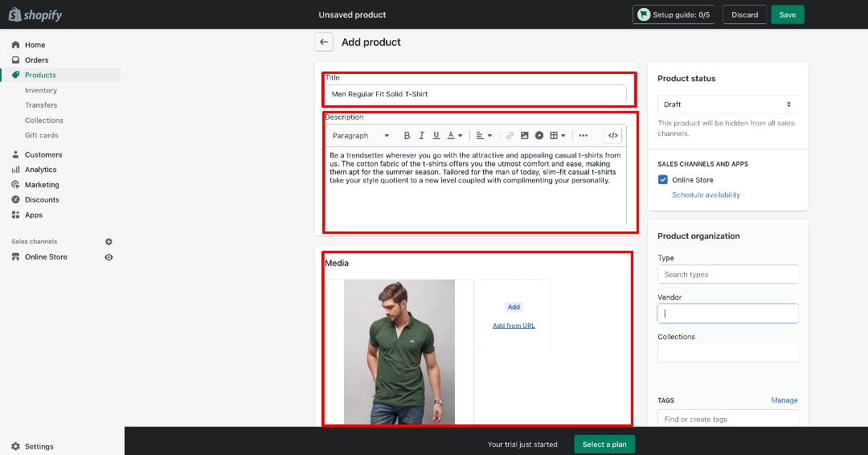Click the more options ellipsis in editor
868x455 pixels.
tap(583, 136)
